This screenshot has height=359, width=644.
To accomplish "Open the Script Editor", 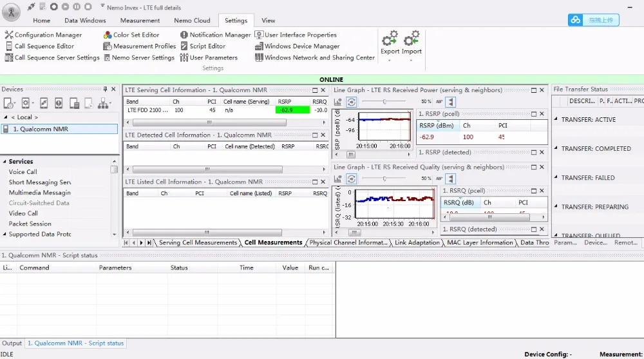I will click(203, 46).
